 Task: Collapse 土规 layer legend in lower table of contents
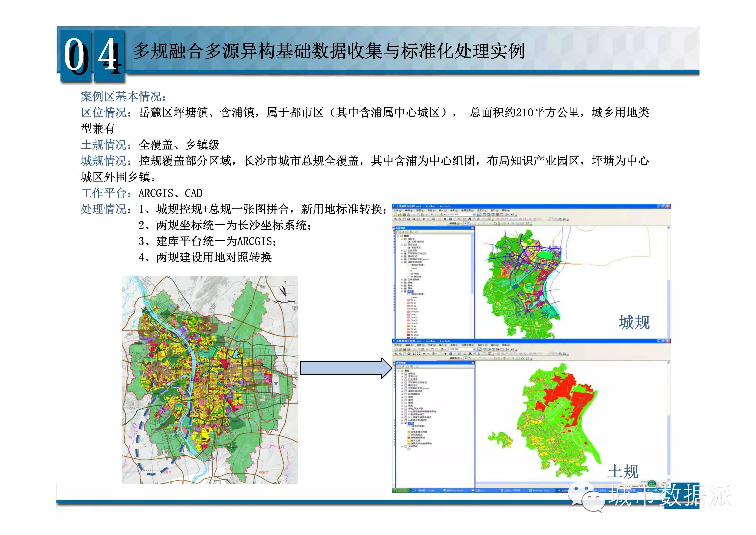(402, 423)
